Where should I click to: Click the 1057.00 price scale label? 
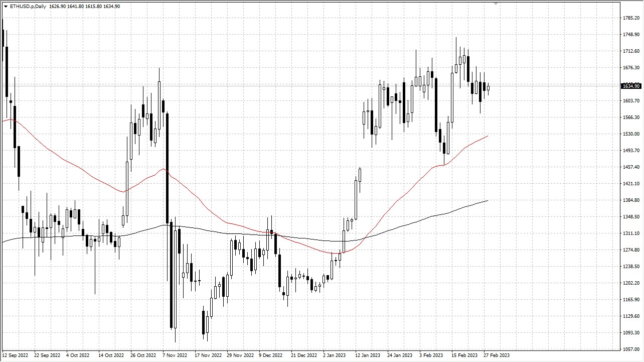point(630,349)
